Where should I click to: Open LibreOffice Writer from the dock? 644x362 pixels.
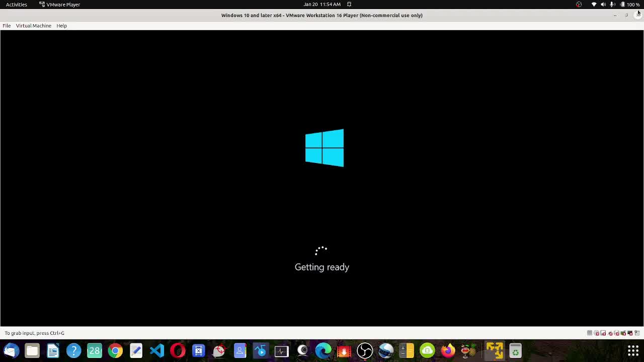(53, 350)
